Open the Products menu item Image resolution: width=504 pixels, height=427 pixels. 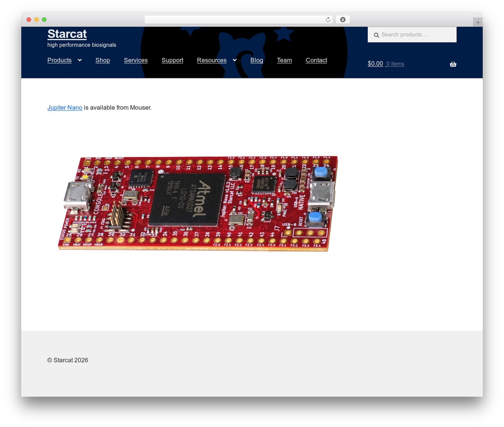[59, 60]
